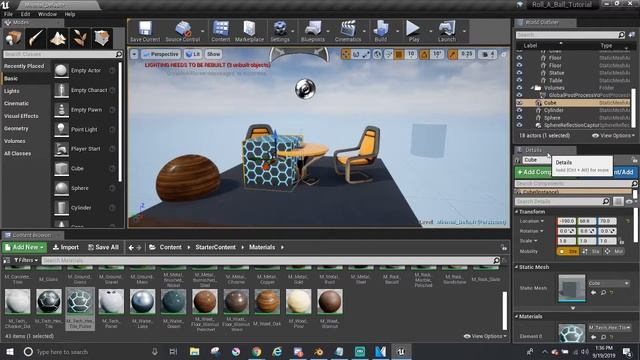Cycle world/local coordinate system globe icon

pos(378,54)
